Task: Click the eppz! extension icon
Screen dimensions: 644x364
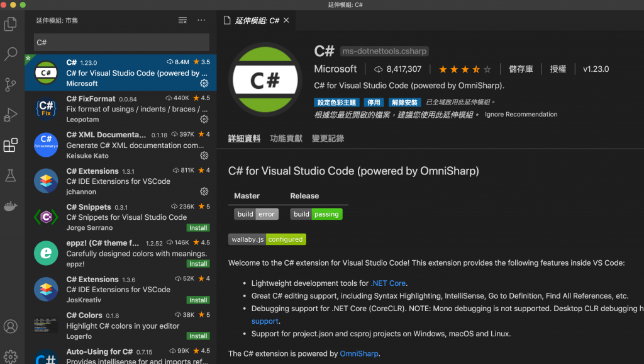Action: pos(46,253)
